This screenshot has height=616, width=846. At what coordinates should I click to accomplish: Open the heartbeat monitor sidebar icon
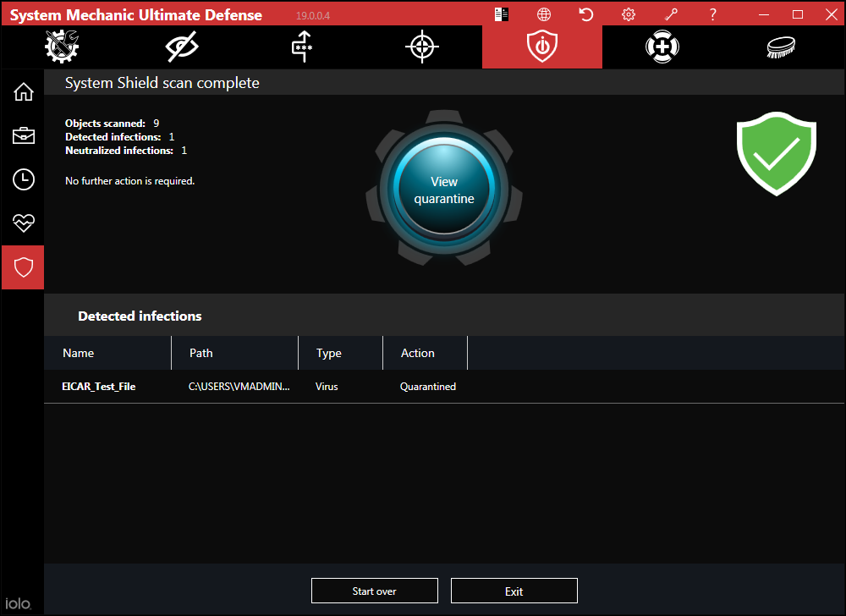point(23,223)
